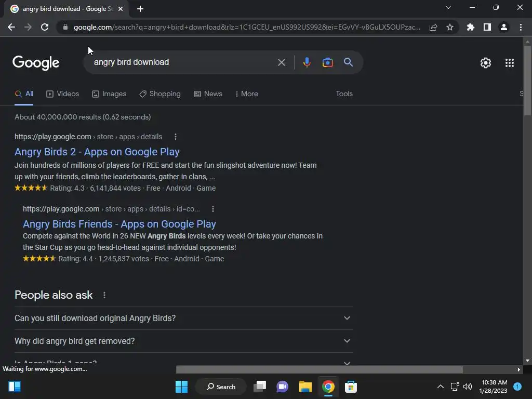Open the Chrome three-dot menu
The width and height of the screenshot is (532, 399).
521,27
